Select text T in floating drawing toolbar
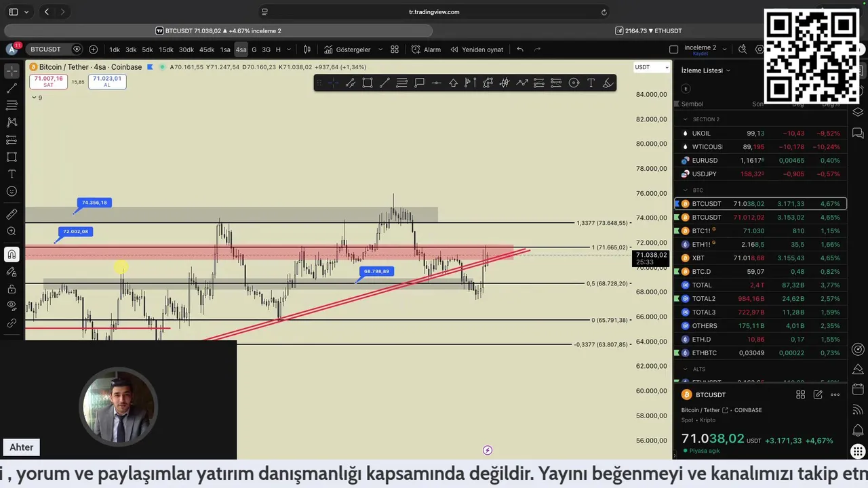This screenshot has width=868, height=488. pos(591,83)
